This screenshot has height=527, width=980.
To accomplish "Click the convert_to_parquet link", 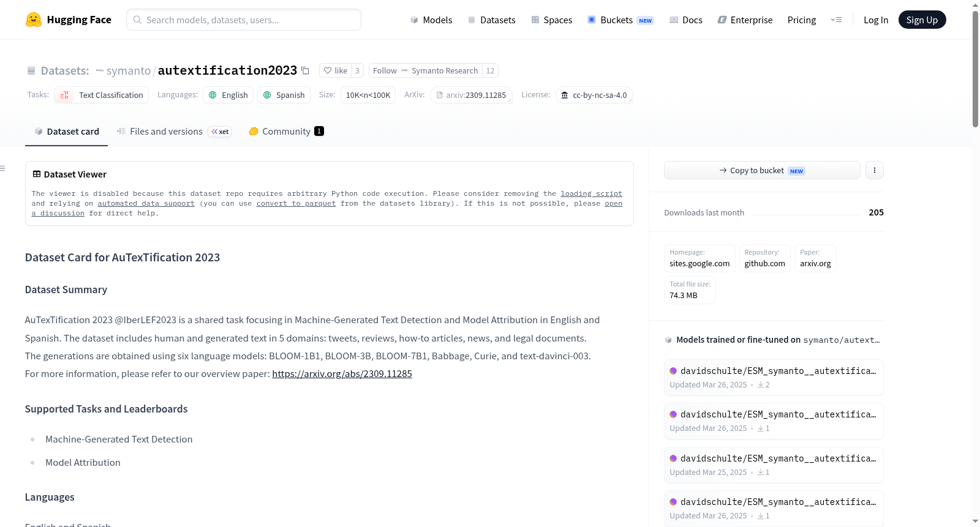I will [x=296, y=203].
